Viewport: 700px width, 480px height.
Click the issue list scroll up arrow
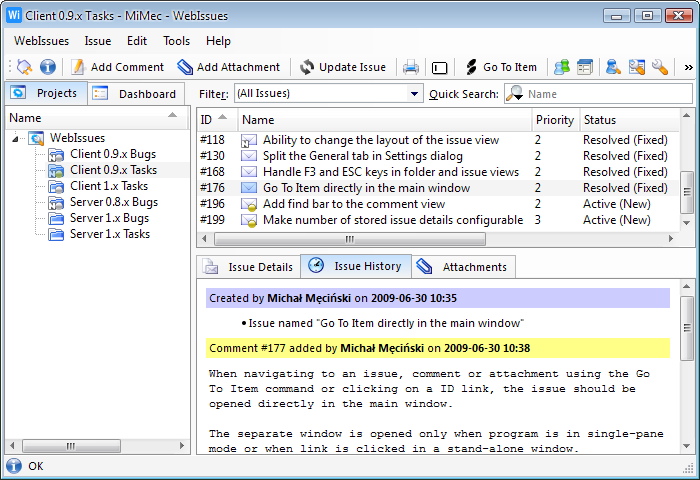pyautogui.click(x=687, y=116)
